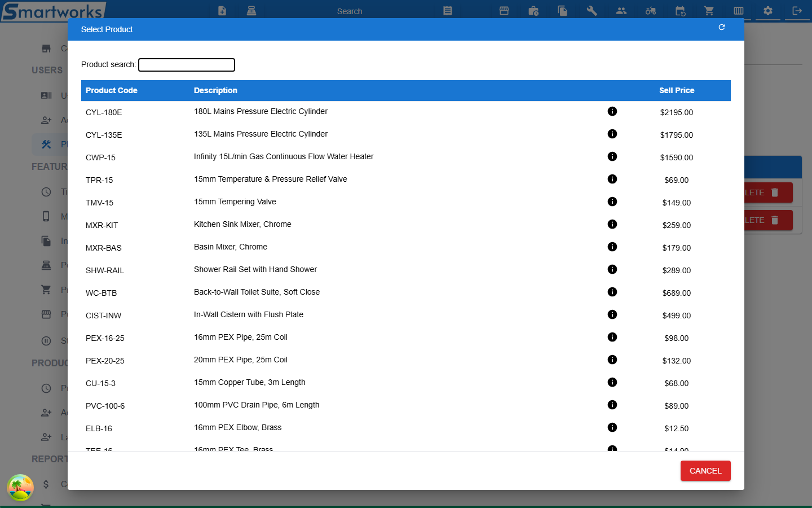Focus the Product search field
This screenshot has width=812, height=508.
pos(187,65)
